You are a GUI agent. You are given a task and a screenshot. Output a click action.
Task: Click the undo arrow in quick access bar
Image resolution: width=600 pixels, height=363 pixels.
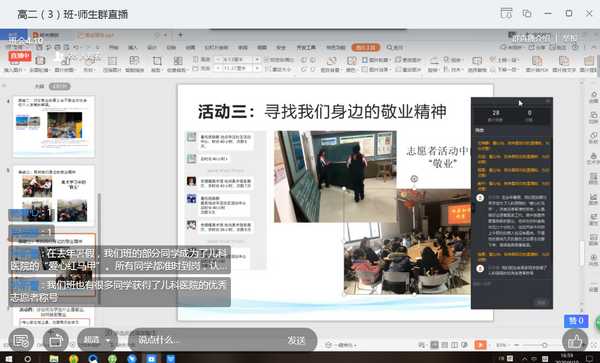(x=76, y=47)
